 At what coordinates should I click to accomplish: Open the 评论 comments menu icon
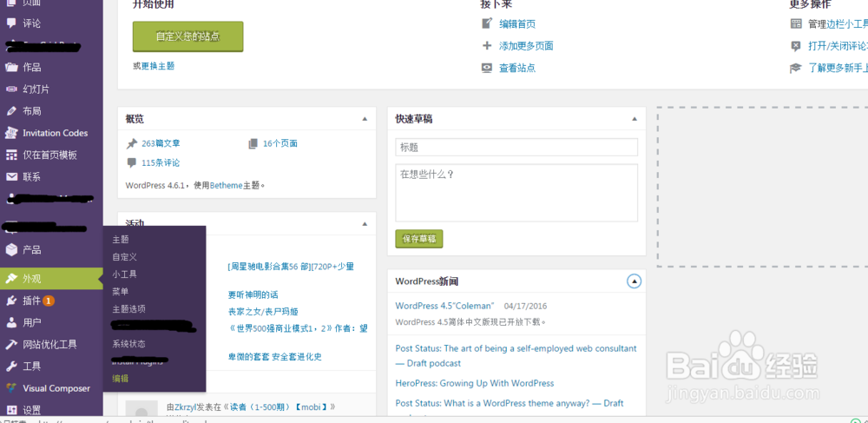(x=11, y=23)
